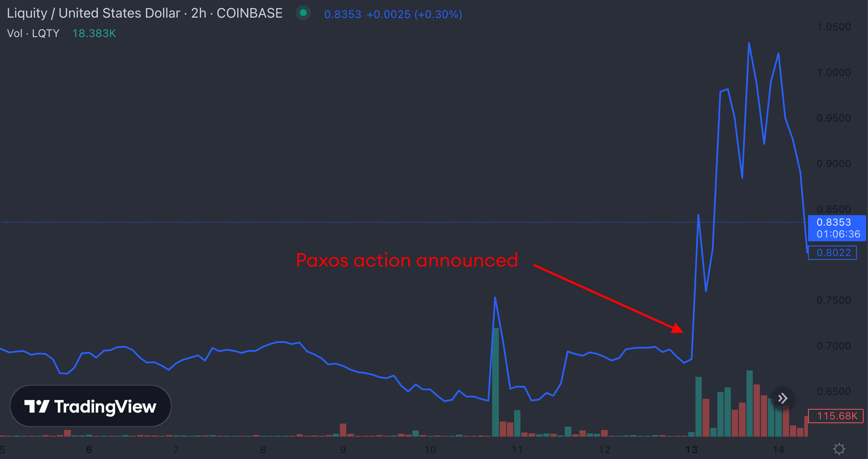Click the Vol · LQTY indicator label
868x459 pixels.
33,33
